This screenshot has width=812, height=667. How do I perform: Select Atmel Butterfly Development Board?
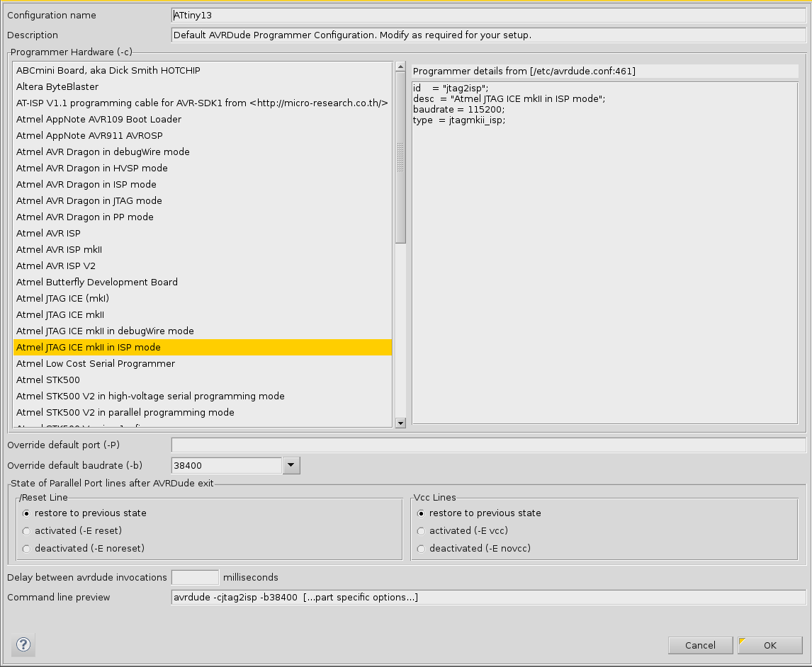click(203, 282)
